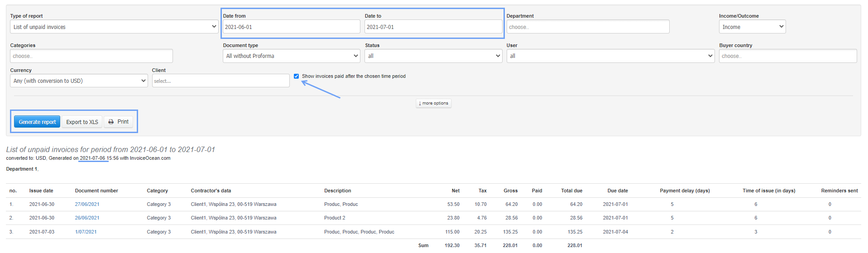Toggle Show invoices paid after chosen period

[x=296, y=76]
